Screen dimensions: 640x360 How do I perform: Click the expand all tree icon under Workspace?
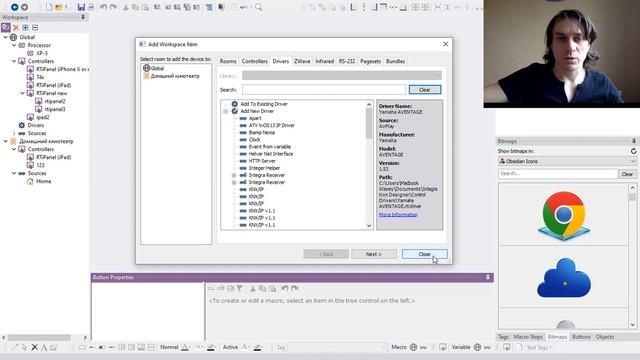(25, 27)
